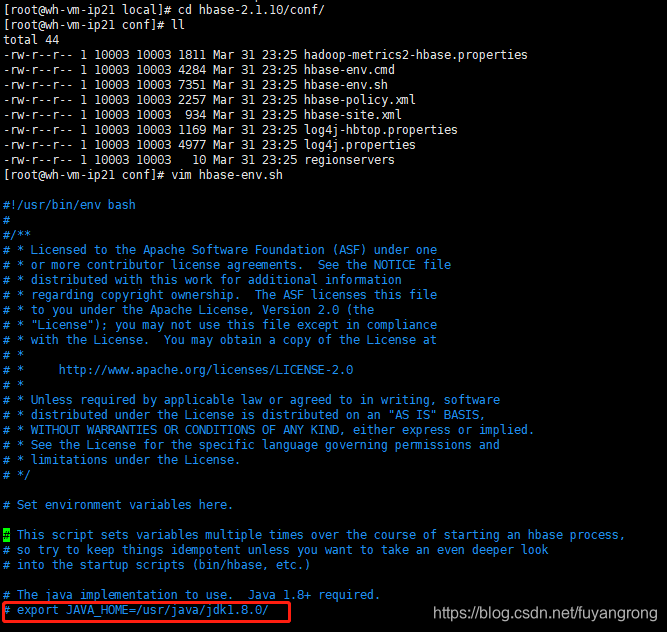The width and height of the screenshot is (667, 632).
Task: Click the apache.org LICENSE-2.0 URL
Action: point(206,370)
